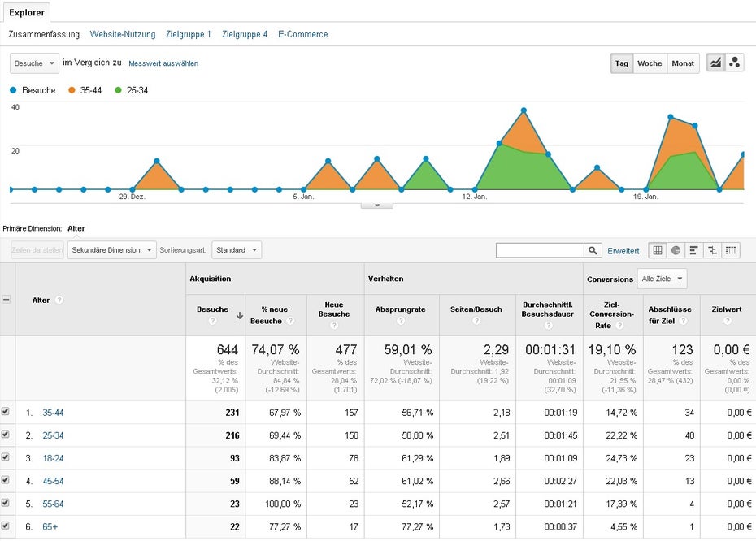Click Messwert auswählen link
Viewport: 756px width, 541px height.
coord(163,63)
